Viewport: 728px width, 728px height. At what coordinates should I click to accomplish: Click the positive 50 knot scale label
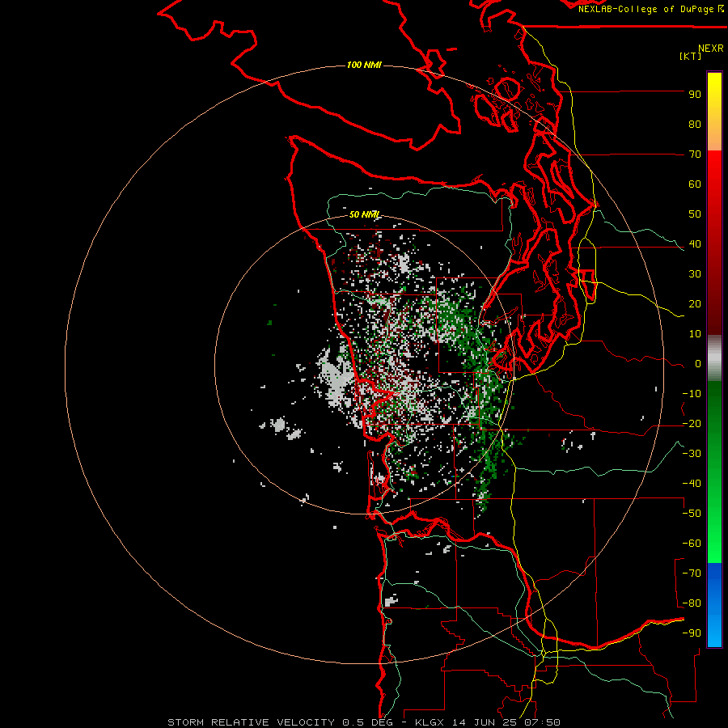695,214
